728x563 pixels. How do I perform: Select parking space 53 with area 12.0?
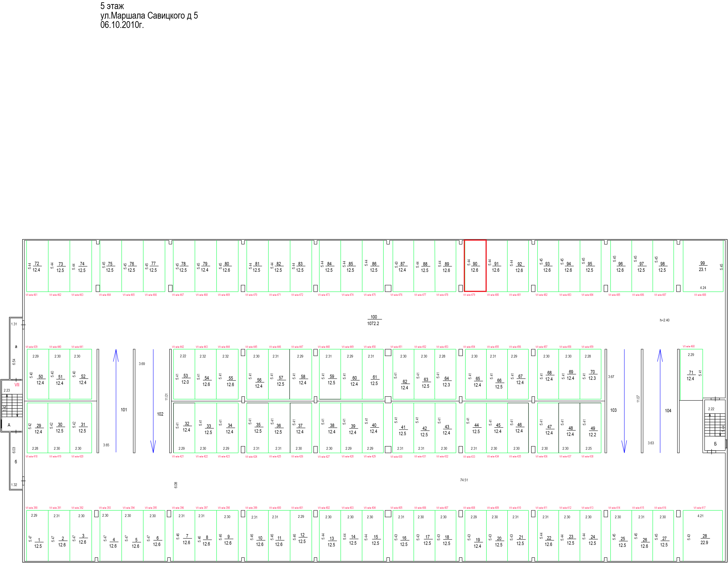click(x=184, y=374)
